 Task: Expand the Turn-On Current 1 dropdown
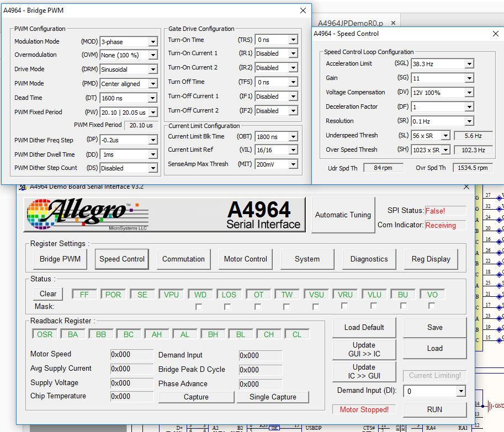[x=293, y=54]
